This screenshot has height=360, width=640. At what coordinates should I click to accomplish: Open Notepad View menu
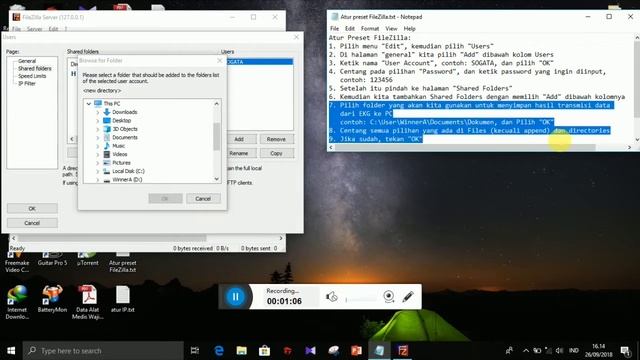click(391, 29)
